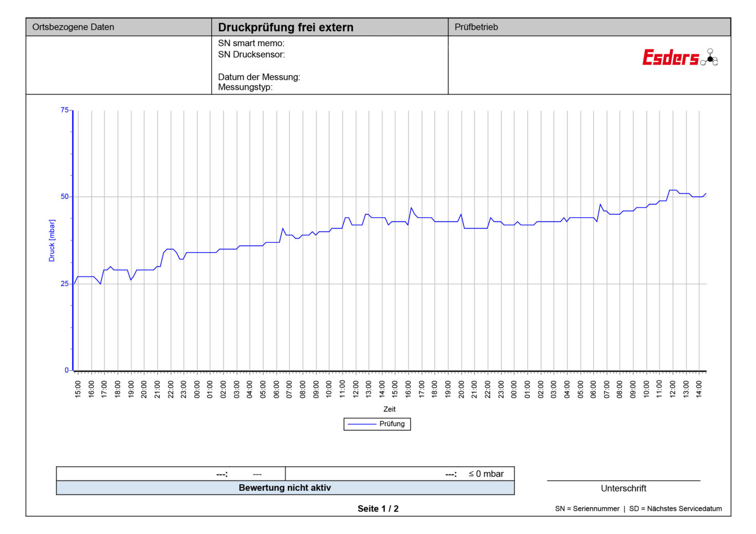Click the 'Messungstyp:' label
This screenshot has width=756, height=534.
tap(245, 87)
